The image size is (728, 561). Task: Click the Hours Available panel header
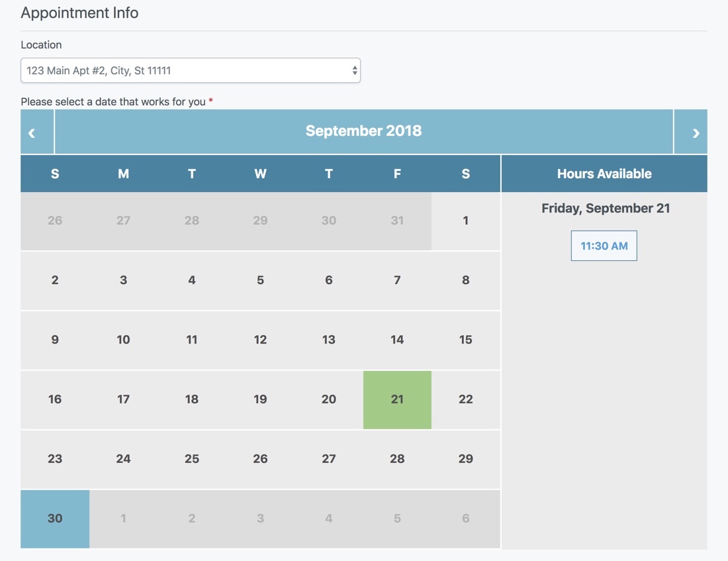(x=604, y=174)
